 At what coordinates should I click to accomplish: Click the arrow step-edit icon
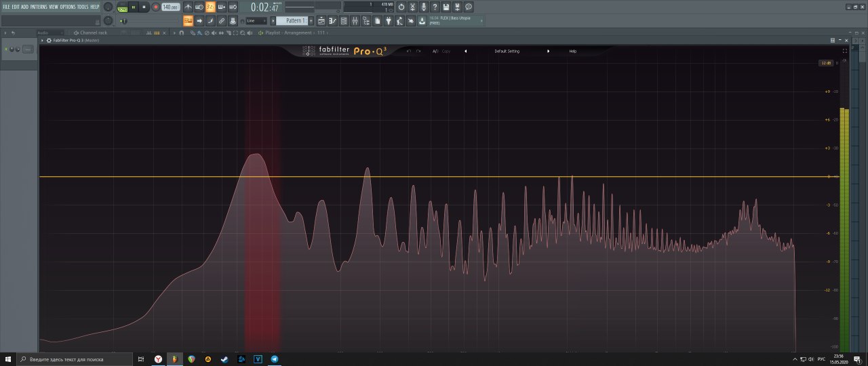tap(199, 21)
